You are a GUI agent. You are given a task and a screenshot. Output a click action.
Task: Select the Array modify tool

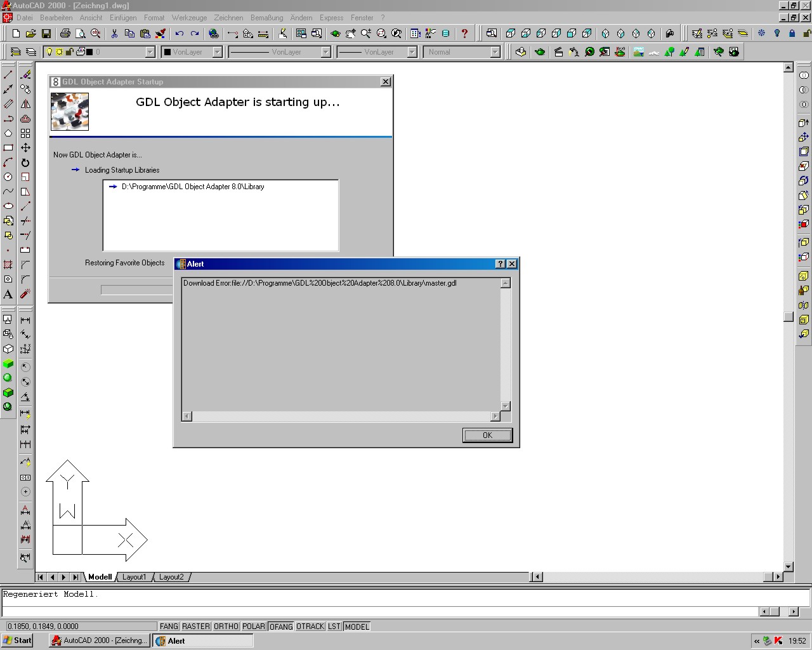[25, 133]
